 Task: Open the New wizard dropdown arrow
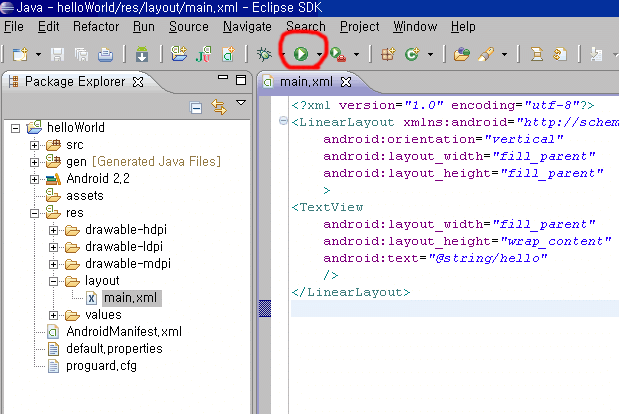pos(38,54)
